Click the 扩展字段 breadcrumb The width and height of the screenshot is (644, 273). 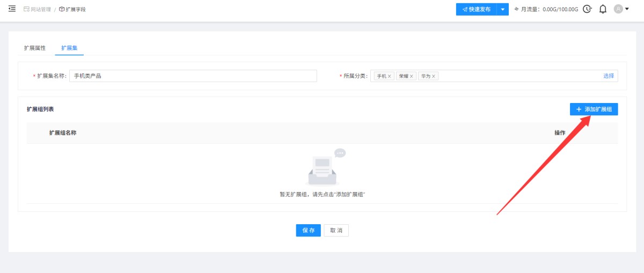72,10
